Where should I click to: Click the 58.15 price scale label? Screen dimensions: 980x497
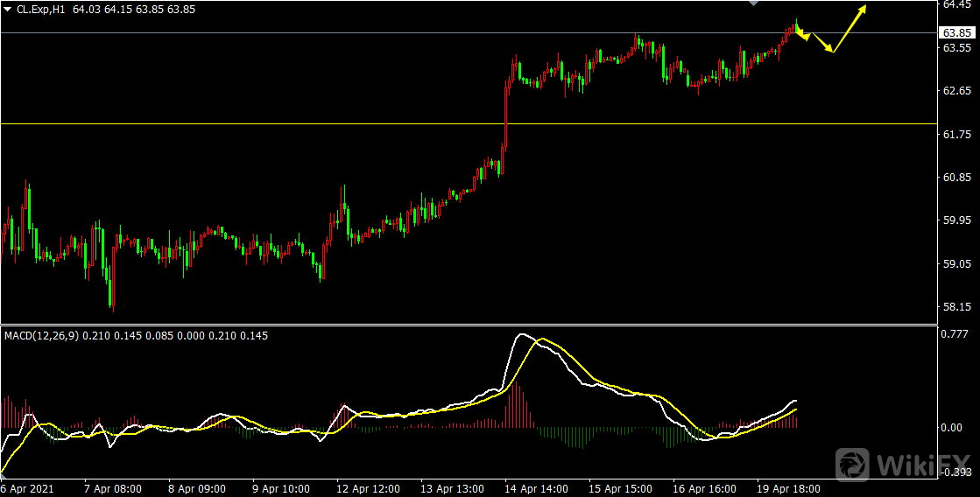click(x=954, y=306)
